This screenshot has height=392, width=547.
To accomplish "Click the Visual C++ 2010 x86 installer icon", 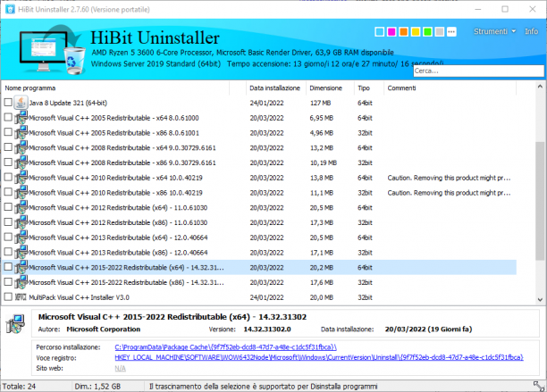I will click(21, 193).
